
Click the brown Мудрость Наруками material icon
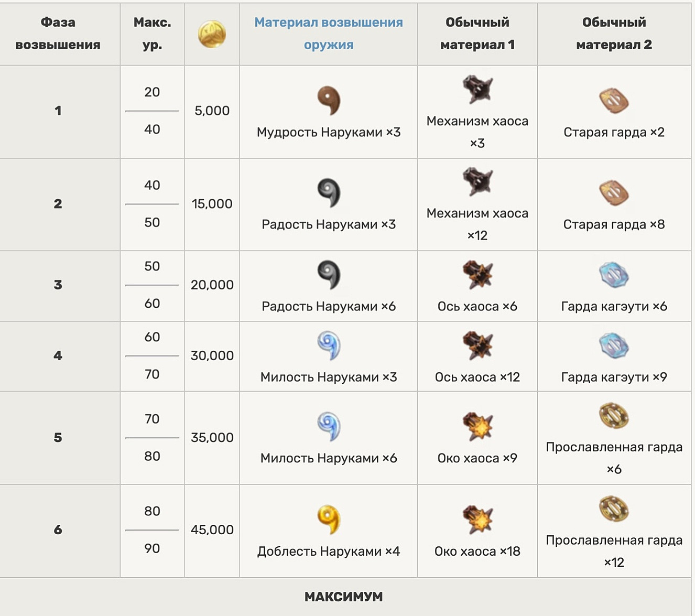[x=329, y=101]
